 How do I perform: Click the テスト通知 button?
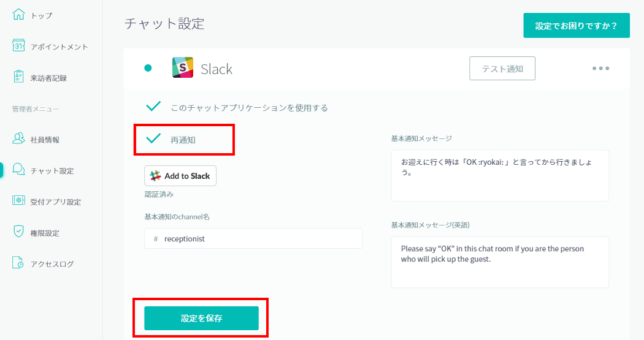pos(502,69)
